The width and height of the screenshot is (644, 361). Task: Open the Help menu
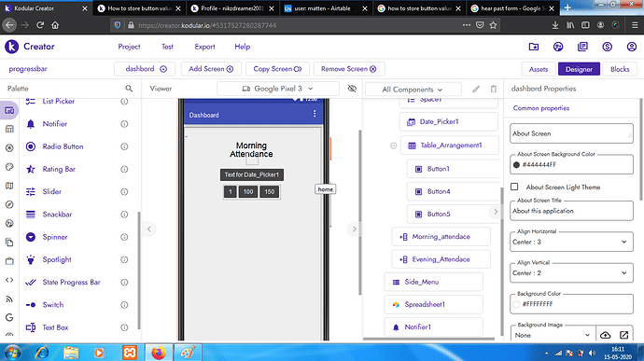click(x=243, y=47)
